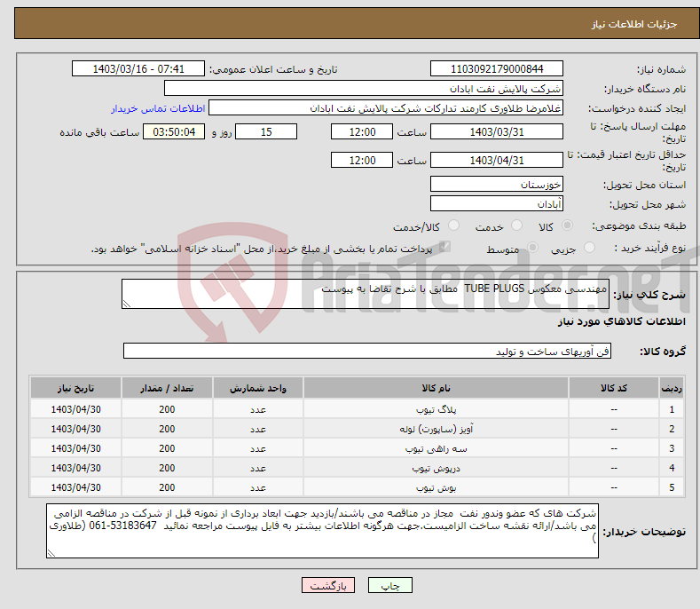Viewport: 700px width, 609px height.
Task: Click item name درپوش تیوب
Action: pos(436,468)
